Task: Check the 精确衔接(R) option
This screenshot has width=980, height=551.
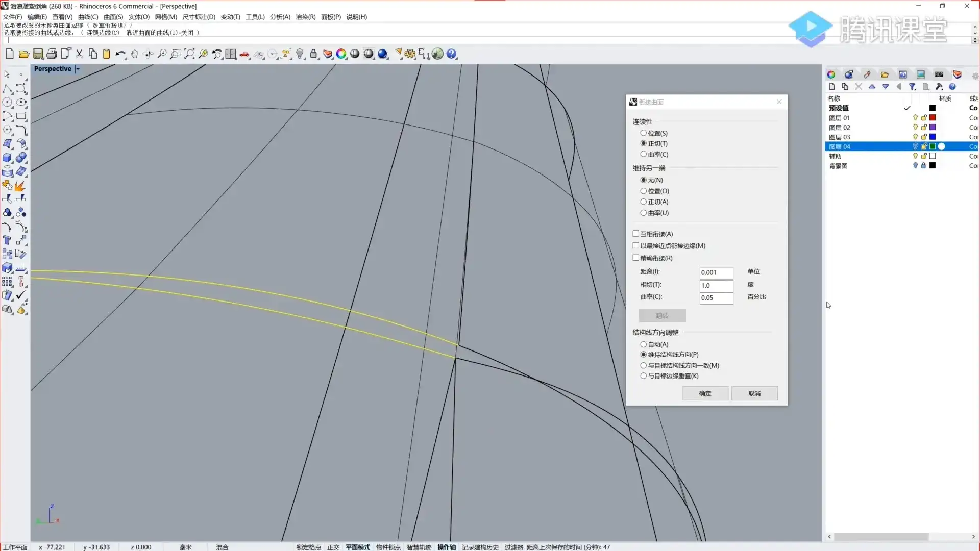Action: 636,258
